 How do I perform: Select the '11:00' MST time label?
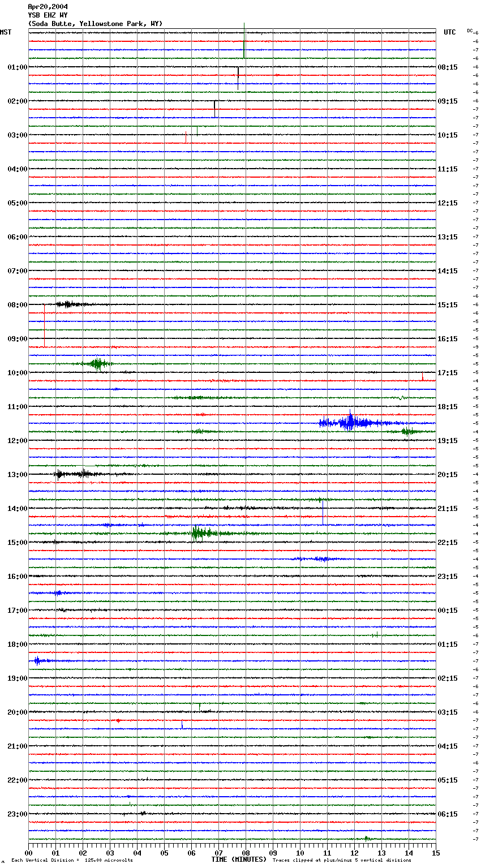click(x=18, y=407)
